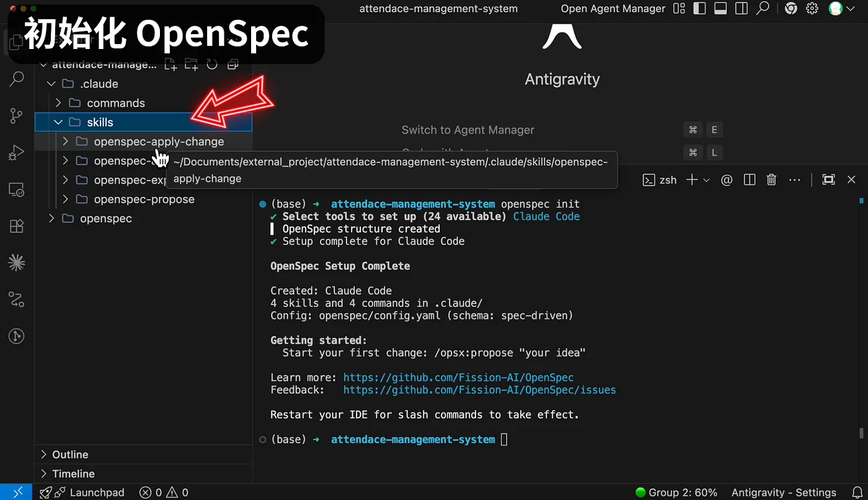The height and width of the screenshot is (500, 868).
Task: Open the Extensions view
Action: coord(17,226)
